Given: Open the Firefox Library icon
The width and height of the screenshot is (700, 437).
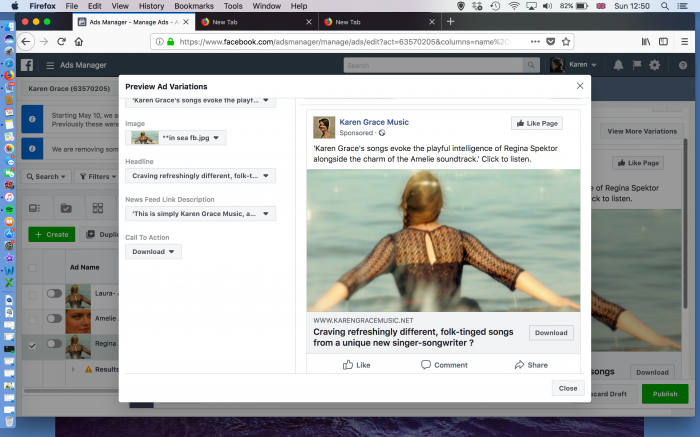Looking at the screenshot, I should click(646, 42).
